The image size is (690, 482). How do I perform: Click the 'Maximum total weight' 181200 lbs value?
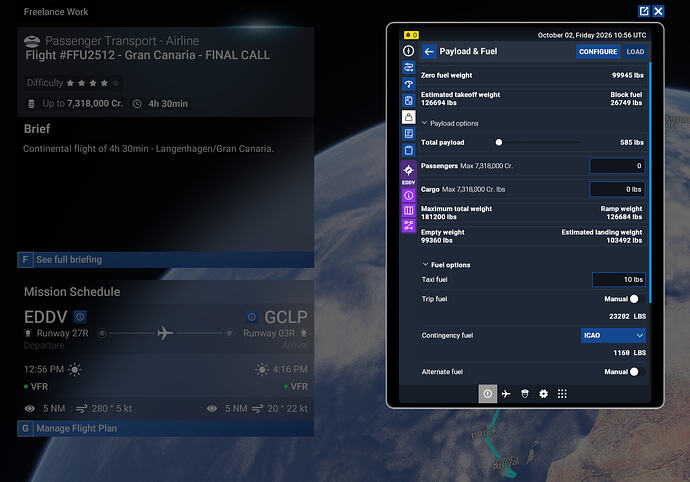pos(438,217)
